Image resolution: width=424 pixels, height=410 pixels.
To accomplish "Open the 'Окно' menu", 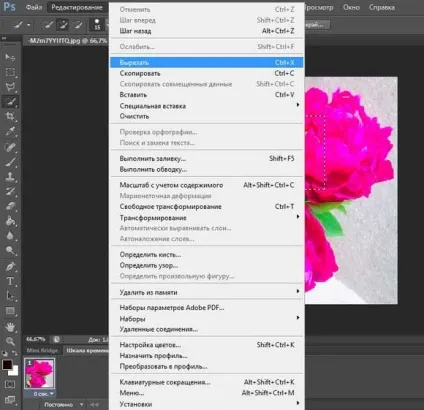I will (351, 7).
